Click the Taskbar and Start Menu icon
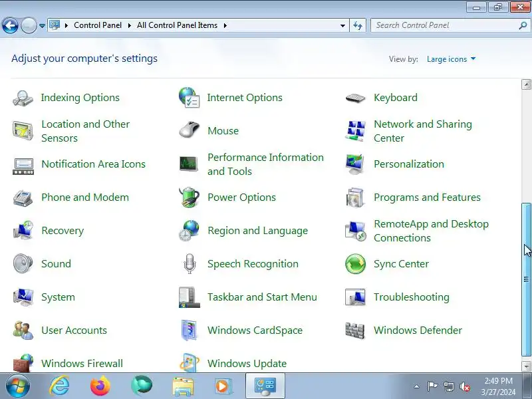The width and height of the screenshot is (532, 399). tap(189, 297)
